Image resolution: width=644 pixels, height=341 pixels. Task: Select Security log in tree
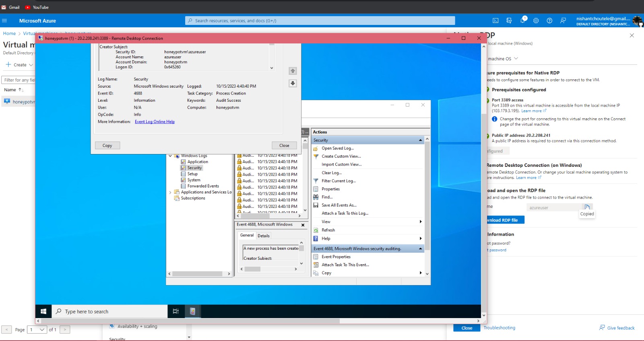click(194, 168)
